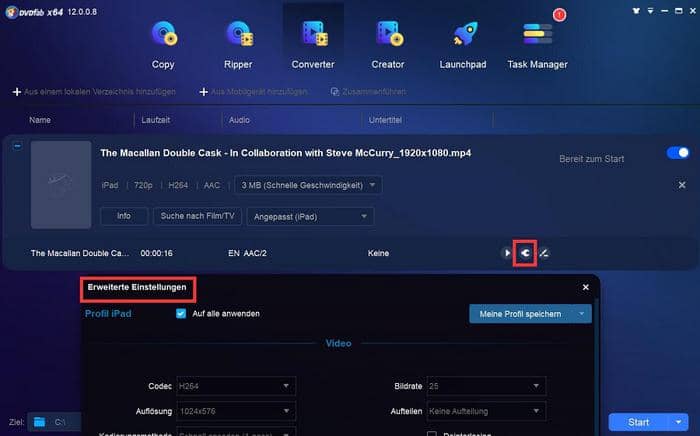Remove the Macallan video task
700x436 pixels.
(682, 185)
